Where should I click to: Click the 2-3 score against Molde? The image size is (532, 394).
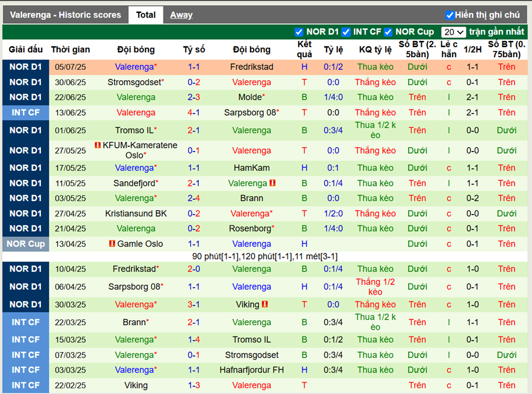point(194,97)
